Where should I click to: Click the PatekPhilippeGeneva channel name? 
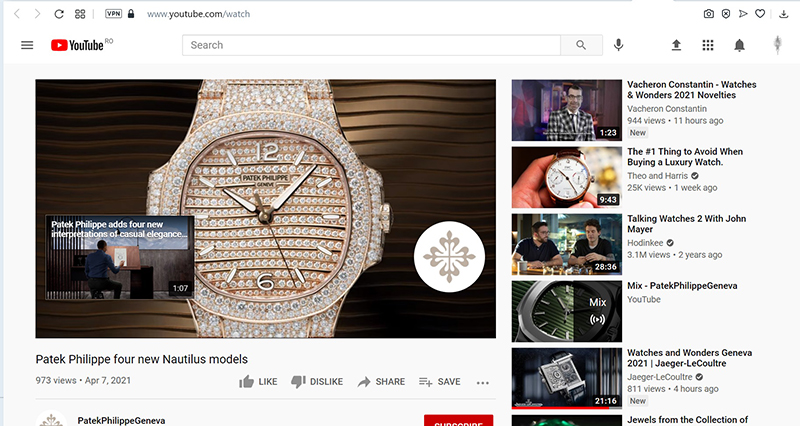[x=121, y=421]
